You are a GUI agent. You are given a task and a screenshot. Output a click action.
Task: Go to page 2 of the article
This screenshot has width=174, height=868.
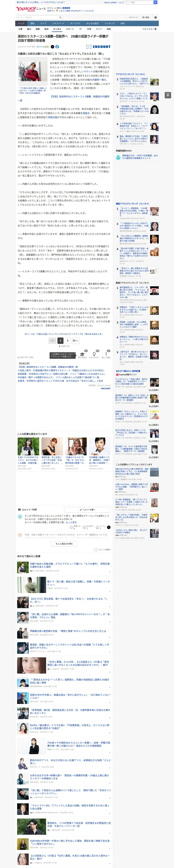(68, 341)
